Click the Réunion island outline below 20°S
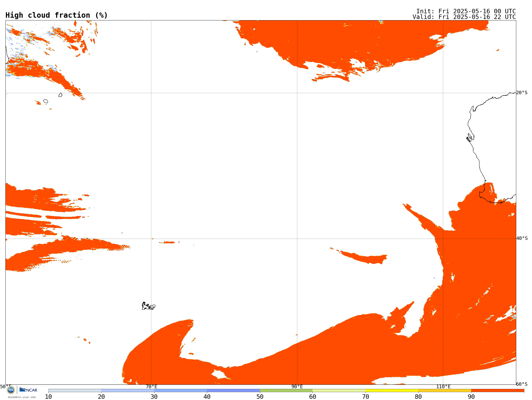The height and width of the screenshot is (400, 532). [46, 101]
